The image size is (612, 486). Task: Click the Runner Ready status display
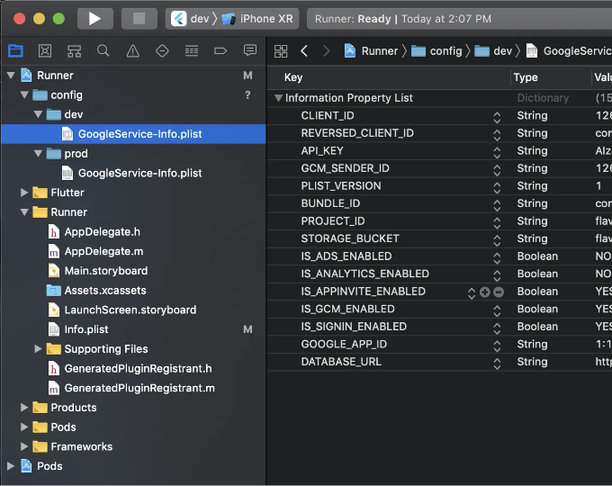click(x=459, y=19)
